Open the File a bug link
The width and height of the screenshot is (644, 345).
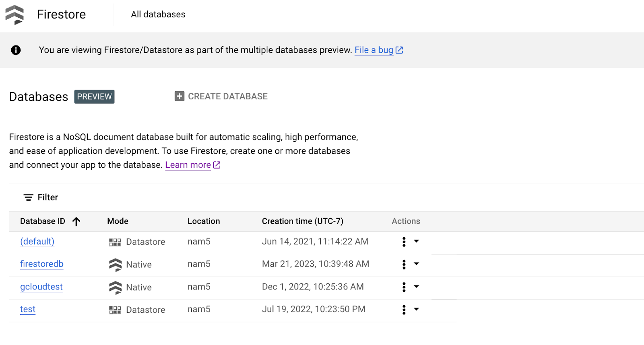click(x=374, y=50)
